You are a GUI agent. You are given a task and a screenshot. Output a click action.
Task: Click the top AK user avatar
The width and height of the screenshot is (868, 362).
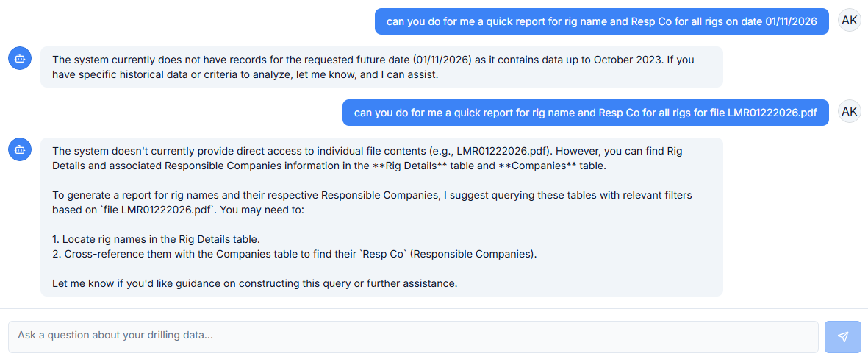point(849,21)
